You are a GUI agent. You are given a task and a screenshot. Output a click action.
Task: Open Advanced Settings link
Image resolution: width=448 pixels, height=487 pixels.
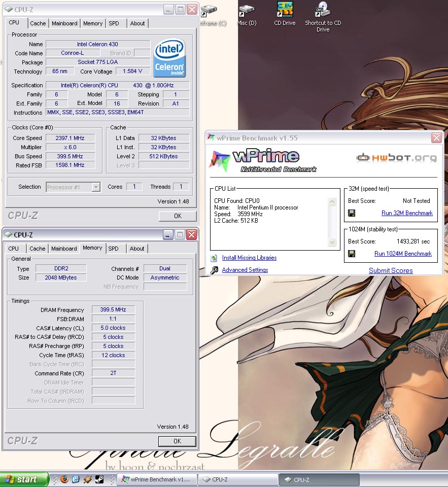click(x=245, y=270)
